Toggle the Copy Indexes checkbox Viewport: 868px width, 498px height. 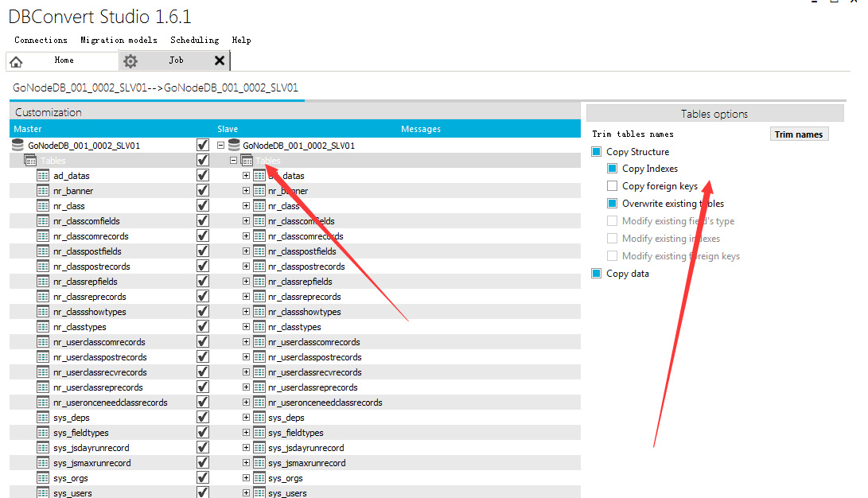[613, 168]
